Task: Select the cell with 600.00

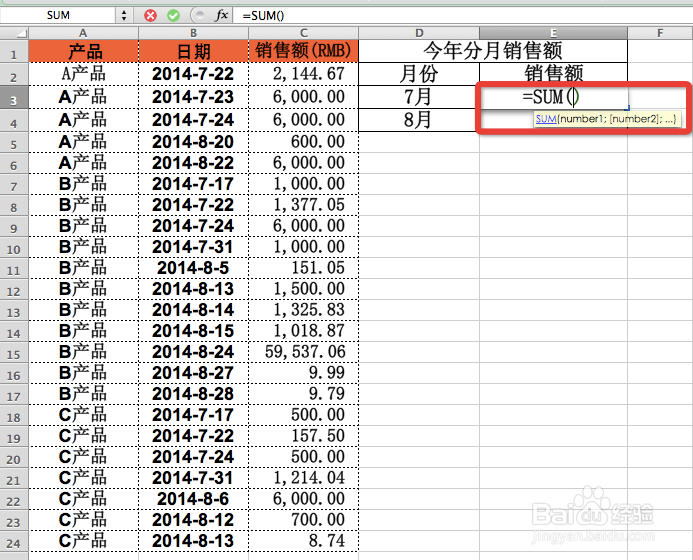Action: click(x=304, y=142)
